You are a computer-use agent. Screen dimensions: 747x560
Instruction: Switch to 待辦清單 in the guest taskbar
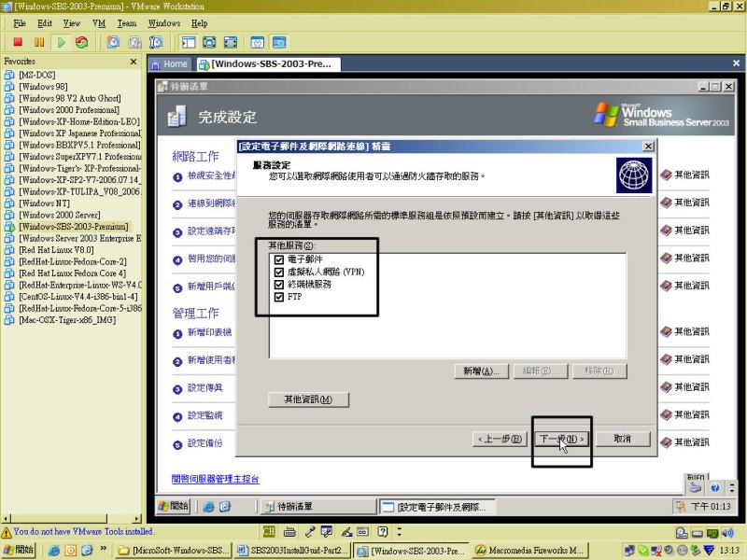[x=317, y=507]
